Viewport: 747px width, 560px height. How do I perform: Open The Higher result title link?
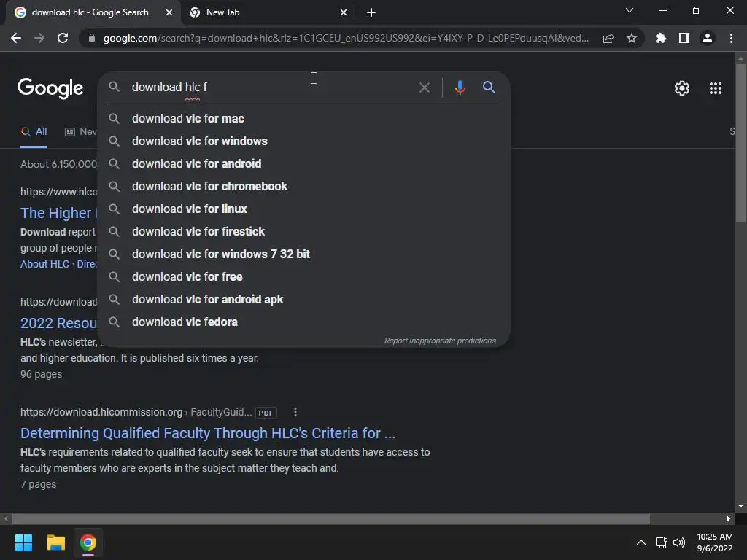click(58, 214)
